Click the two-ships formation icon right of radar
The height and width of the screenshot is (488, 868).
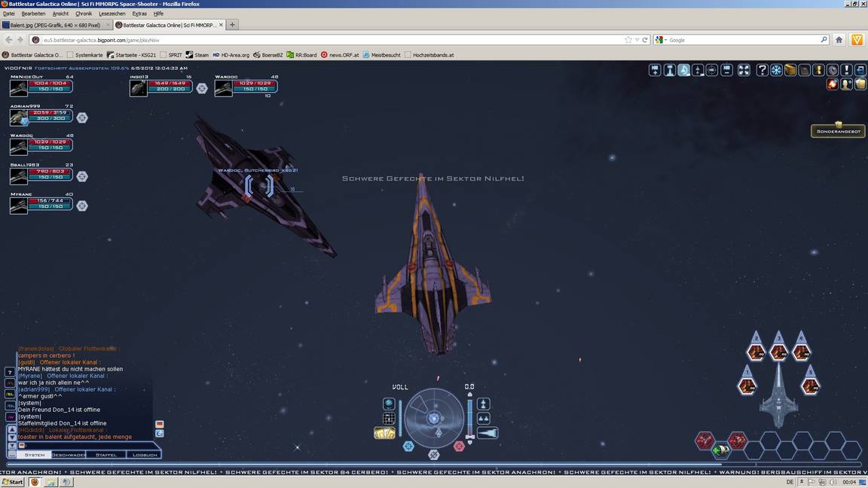point(483,418)
